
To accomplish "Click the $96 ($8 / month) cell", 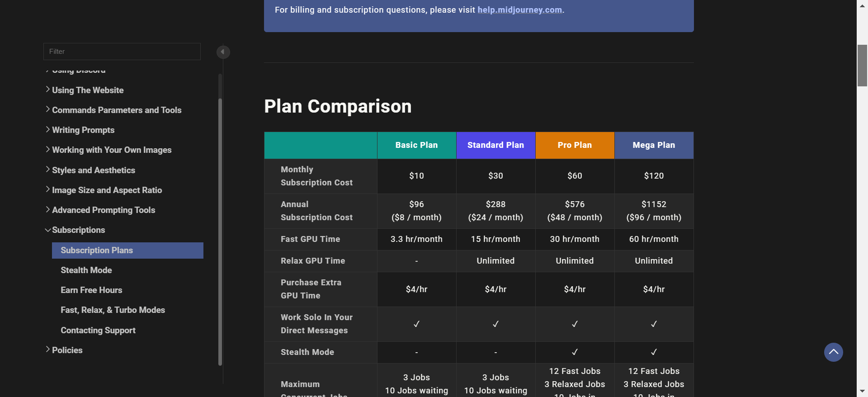I will 416,211.
